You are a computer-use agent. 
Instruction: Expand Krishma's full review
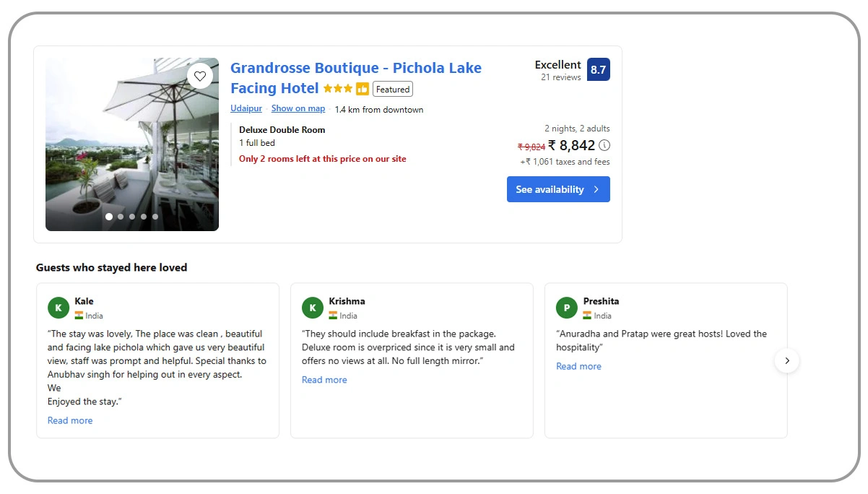click(324, 379)
